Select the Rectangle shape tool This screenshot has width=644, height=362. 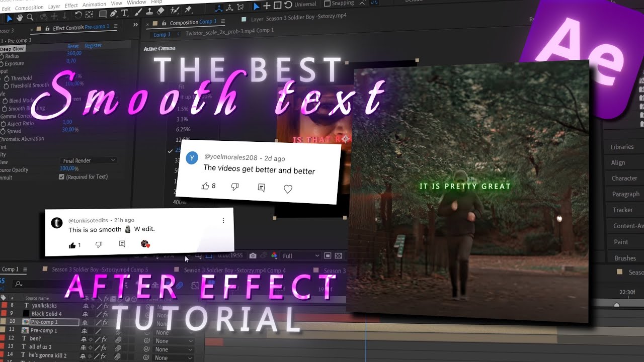(103, 14)
